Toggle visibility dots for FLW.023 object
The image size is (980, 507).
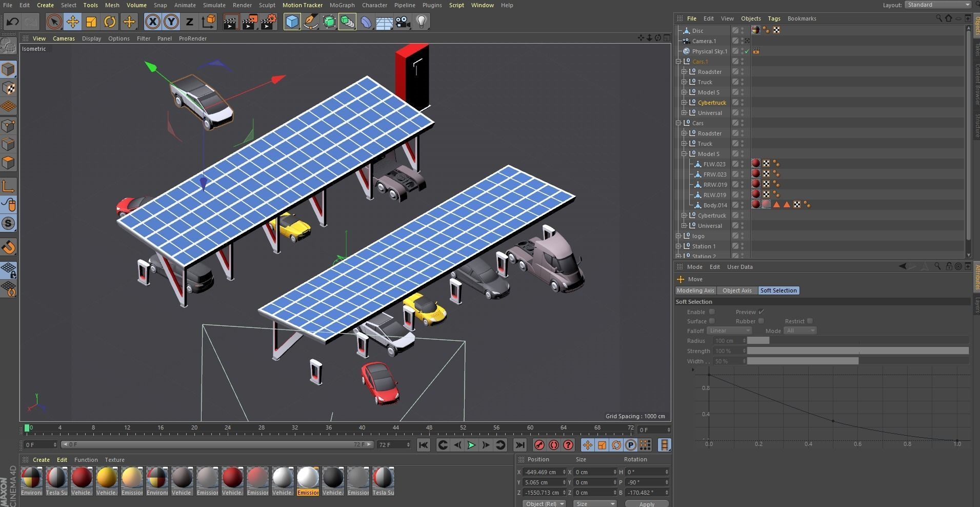coord(743,164)
